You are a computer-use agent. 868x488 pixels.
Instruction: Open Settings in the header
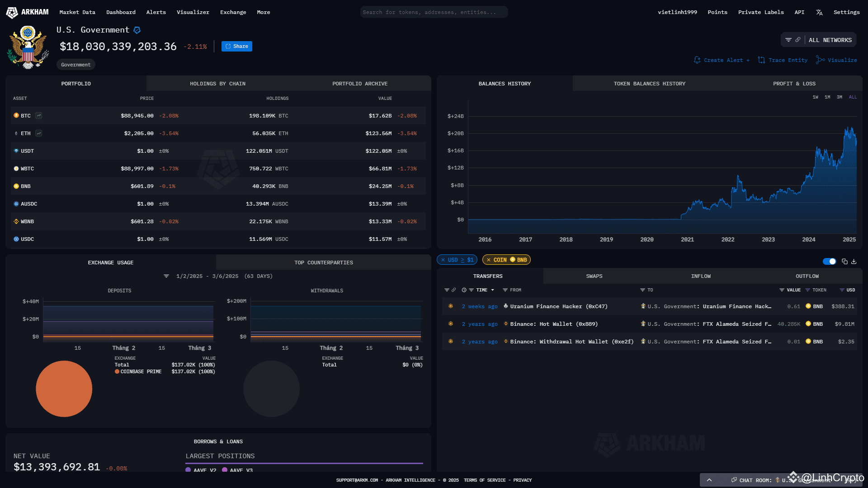tap(846, 12)
